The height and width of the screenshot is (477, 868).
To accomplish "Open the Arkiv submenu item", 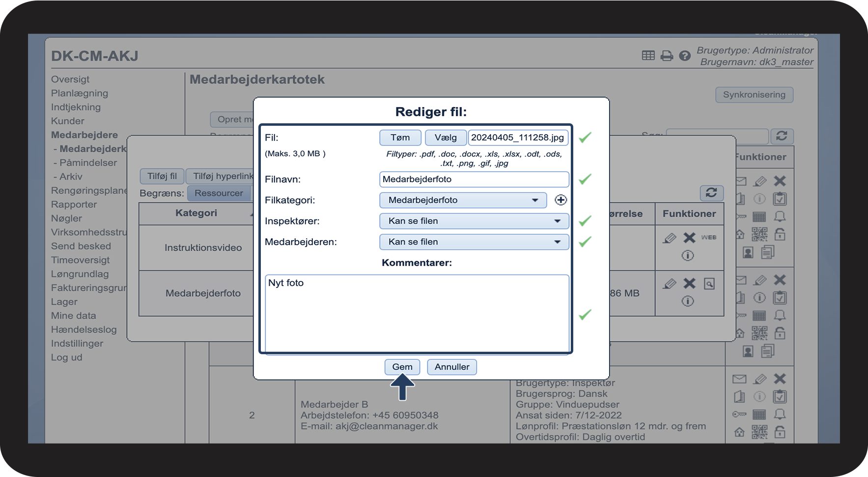I will click(71, 176).
